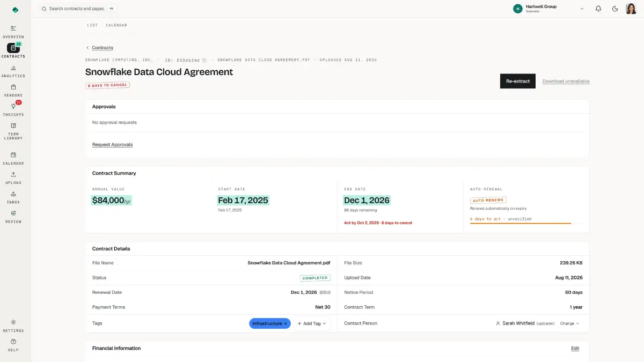
Task: Remove the Infrastructure tag
Action: tap(286, 323)
